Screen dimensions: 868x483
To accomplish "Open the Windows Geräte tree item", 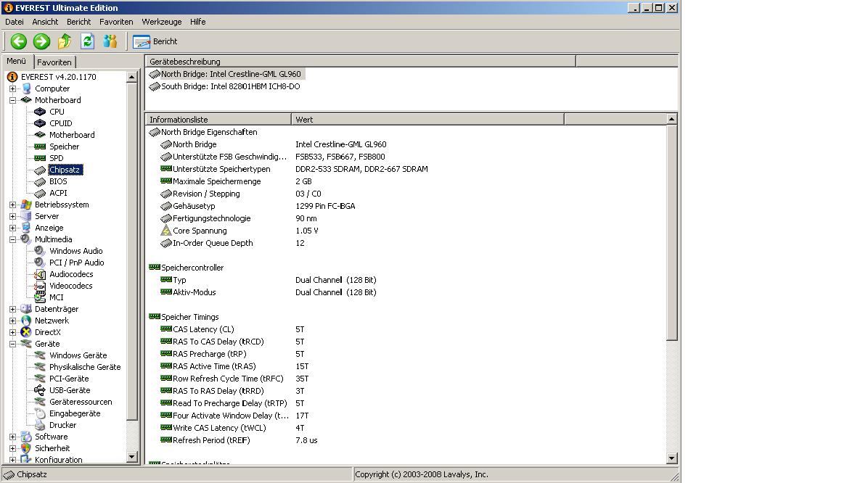I will [78, 356].
